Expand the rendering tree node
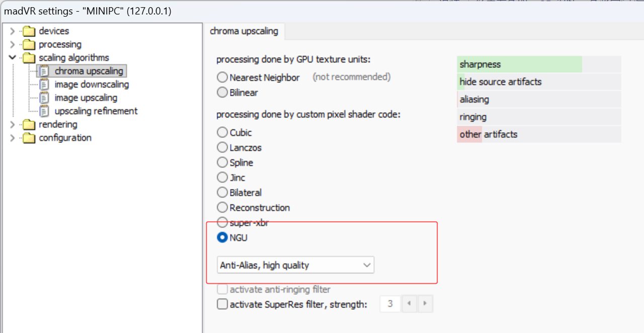 [x=13, y=125]
